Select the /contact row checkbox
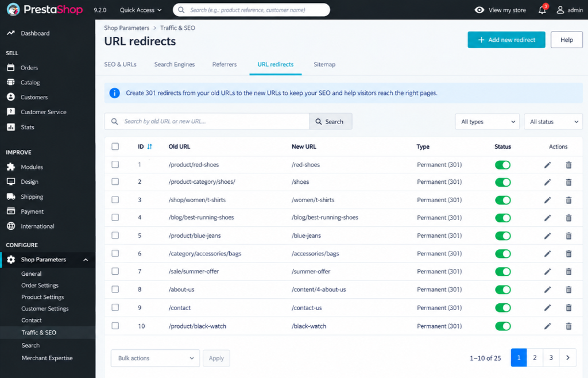588x378 pixels. [115, 307]
